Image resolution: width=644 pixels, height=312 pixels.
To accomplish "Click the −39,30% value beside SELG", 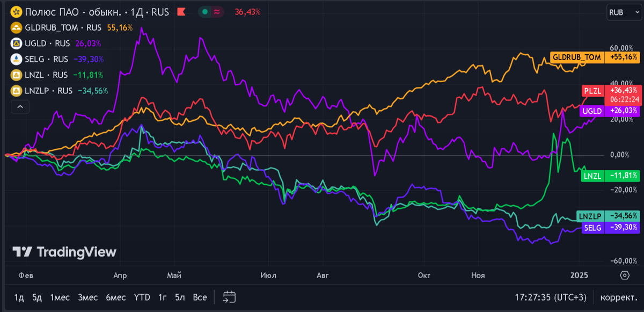I will [x=87, y=59].
